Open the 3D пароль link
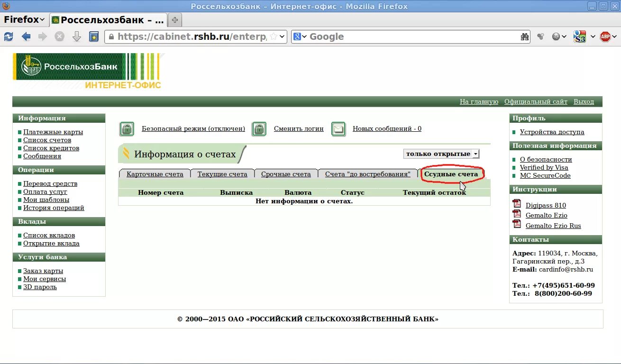The width and height of the screenshot is (621, 364). (40, 287)
